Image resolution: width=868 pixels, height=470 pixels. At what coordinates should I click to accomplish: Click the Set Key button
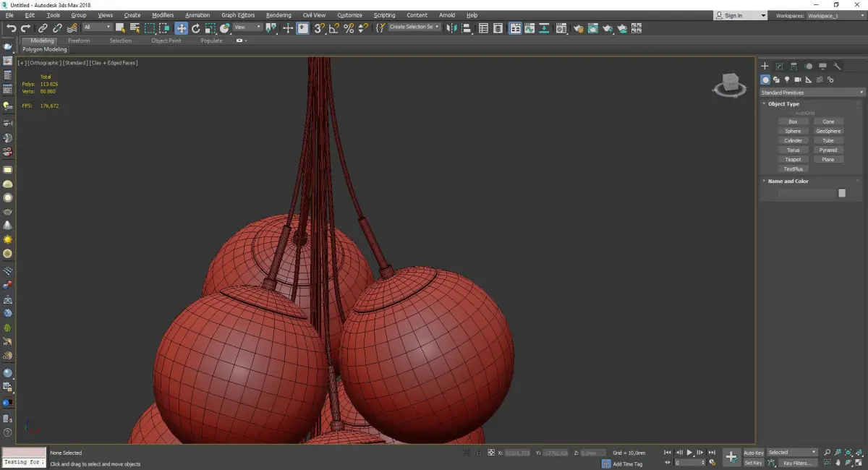click(753, 463)
